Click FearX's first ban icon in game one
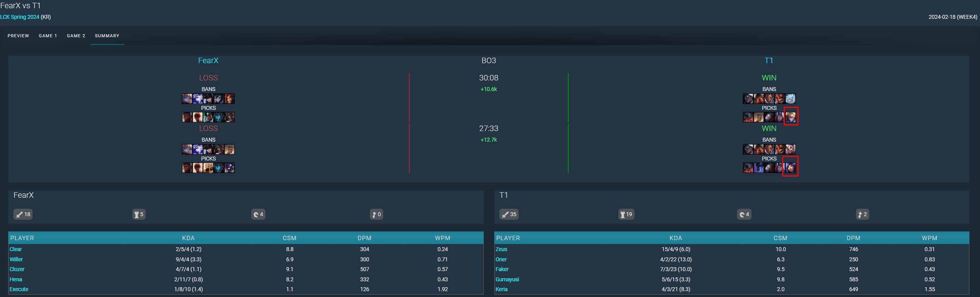The width and height of the screenshot is (980, 297). pos(187,98)
